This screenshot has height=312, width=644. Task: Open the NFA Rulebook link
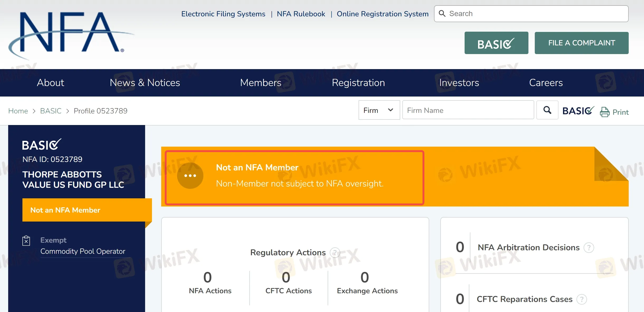[x=301, y=14]
